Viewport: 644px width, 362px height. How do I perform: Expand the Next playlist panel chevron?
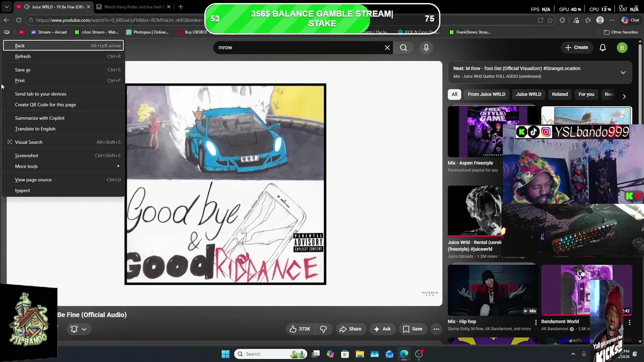click(x=623, y=72)
